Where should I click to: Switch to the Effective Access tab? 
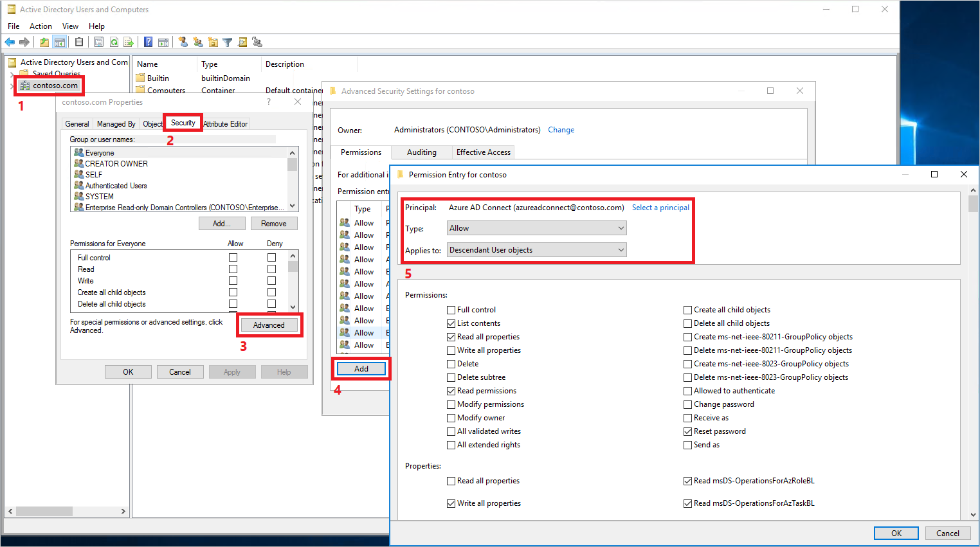pos(483,152)
